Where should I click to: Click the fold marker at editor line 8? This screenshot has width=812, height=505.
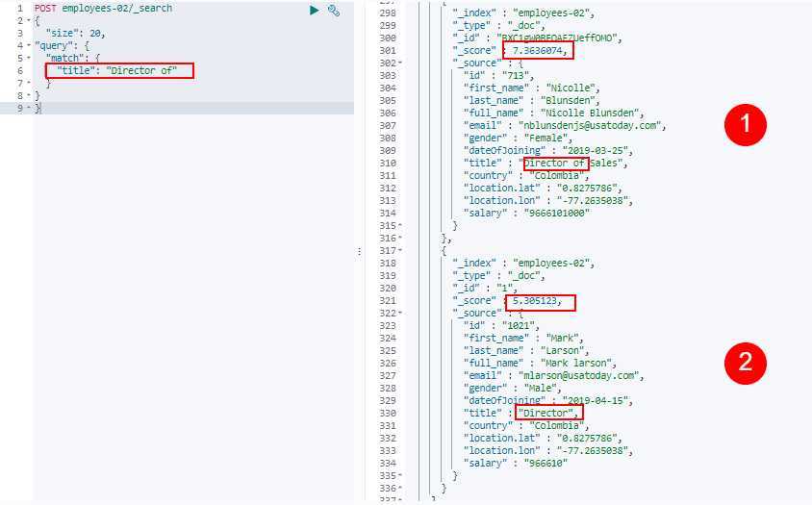[x=29, y=95]
